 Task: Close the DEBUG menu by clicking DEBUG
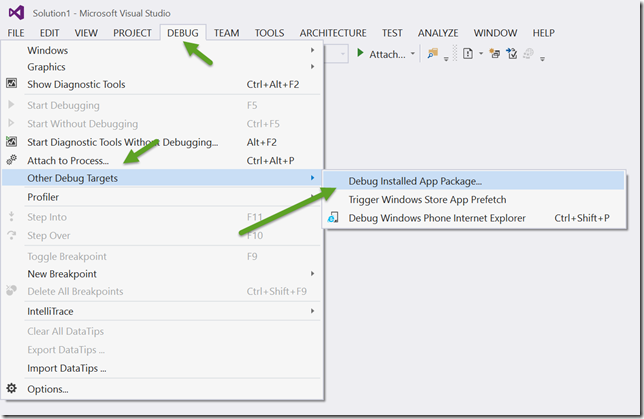tap(183, 33)
